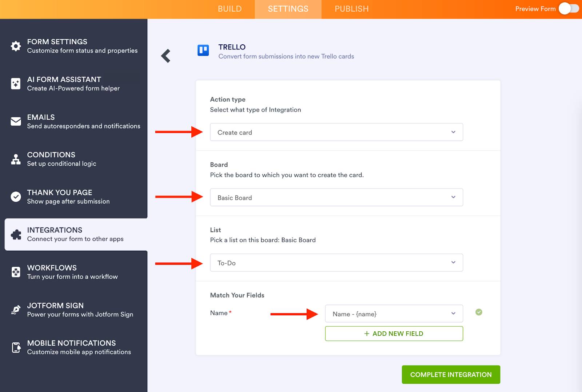Click the Workflows icon in sidebar

16,272
